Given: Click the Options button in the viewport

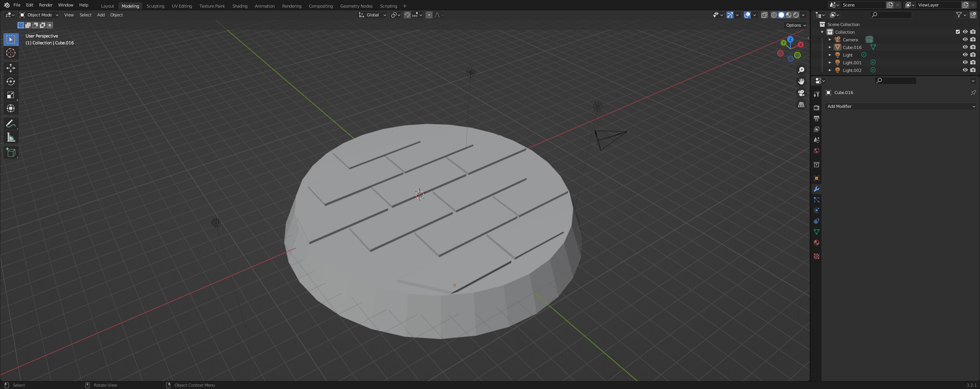Looking at the screenshot, I should tap(795, 25).
